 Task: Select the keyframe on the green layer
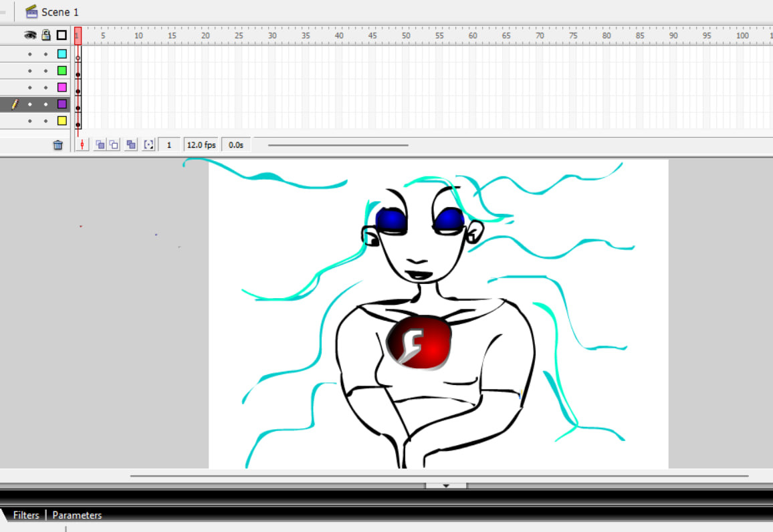(x=78, y=71)
